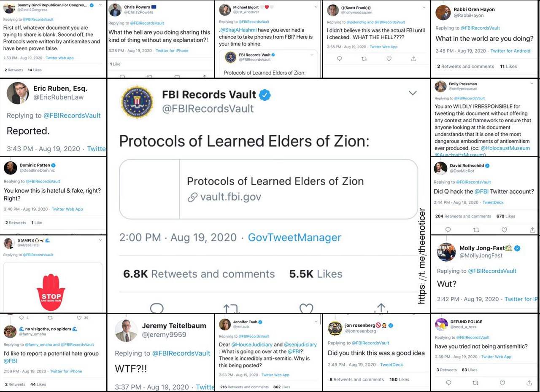Click the Twitter for Android link
The image size is (540, 392).
coord(510,51)
